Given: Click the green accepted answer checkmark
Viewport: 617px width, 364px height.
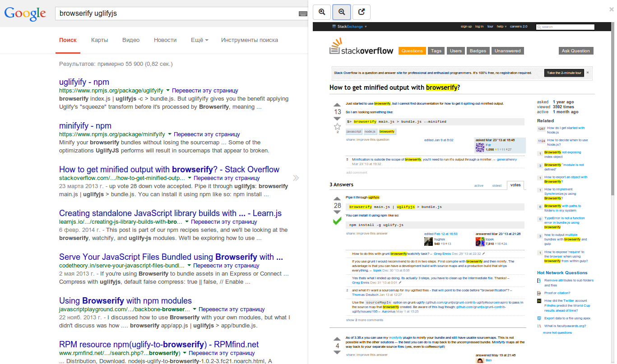Looking at the screenshot, I should [337, 221].
